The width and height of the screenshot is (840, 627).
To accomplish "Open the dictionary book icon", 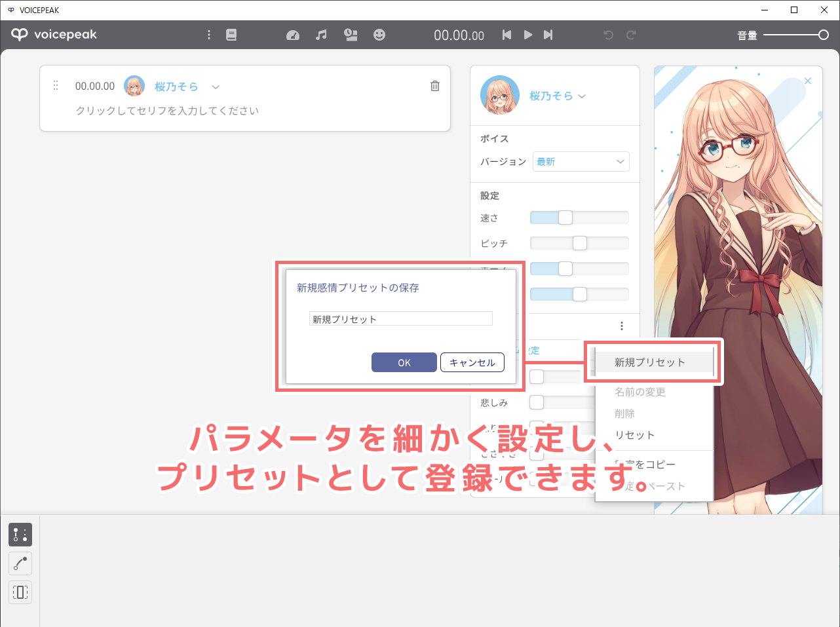I will coord(231,35).
